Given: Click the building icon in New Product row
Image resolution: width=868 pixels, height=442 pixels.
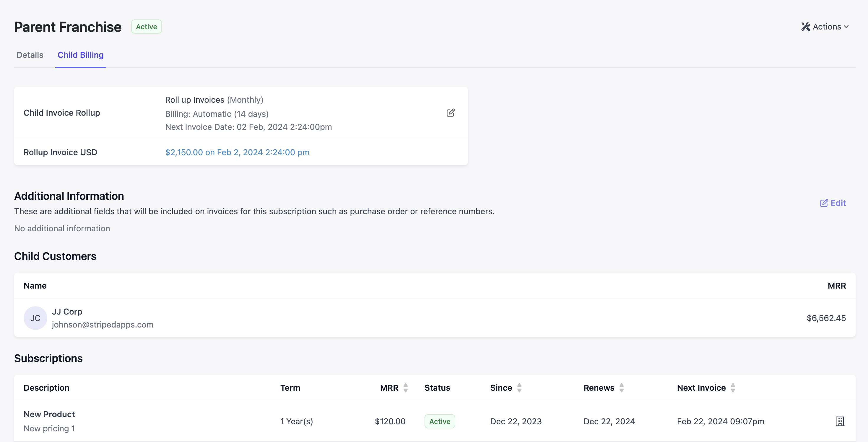Looking at the screenshot, I should point(840,421).
